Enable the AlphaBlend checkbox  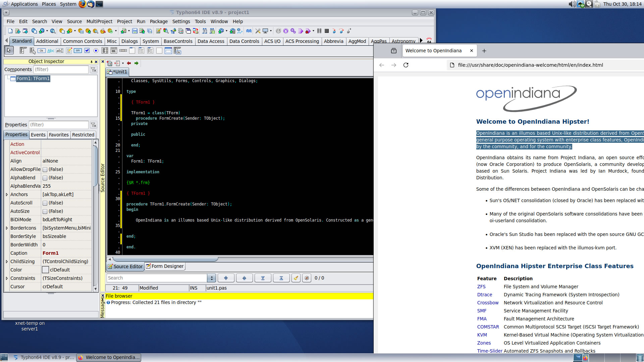[x=45, y=178]
